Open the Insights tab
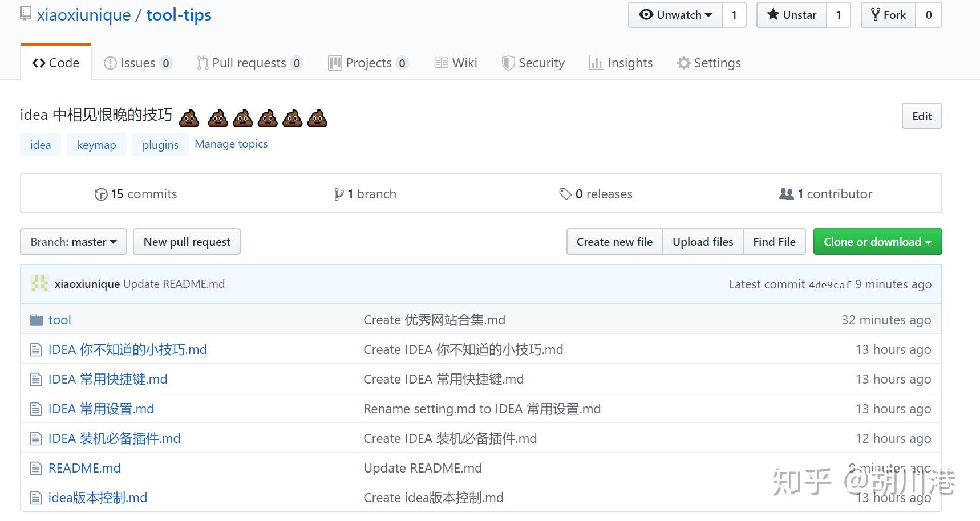 [x=621, y=63]
